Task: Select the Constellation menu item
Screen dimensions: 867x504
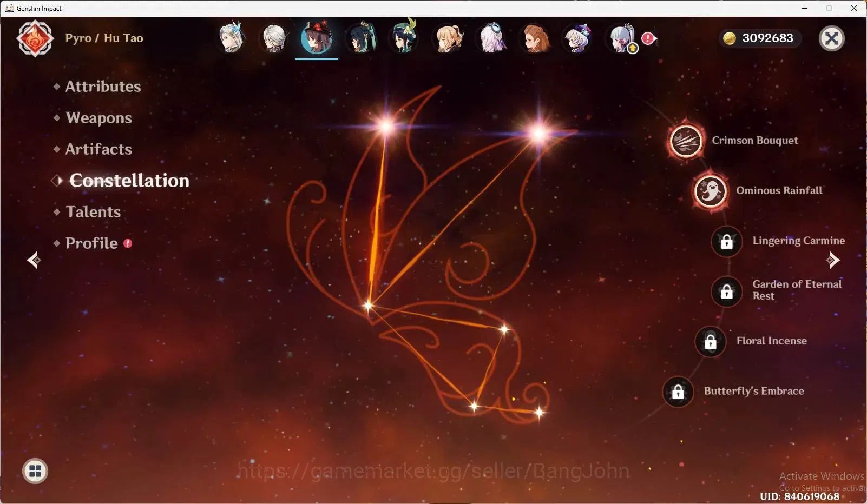Action: click(129, 181)
